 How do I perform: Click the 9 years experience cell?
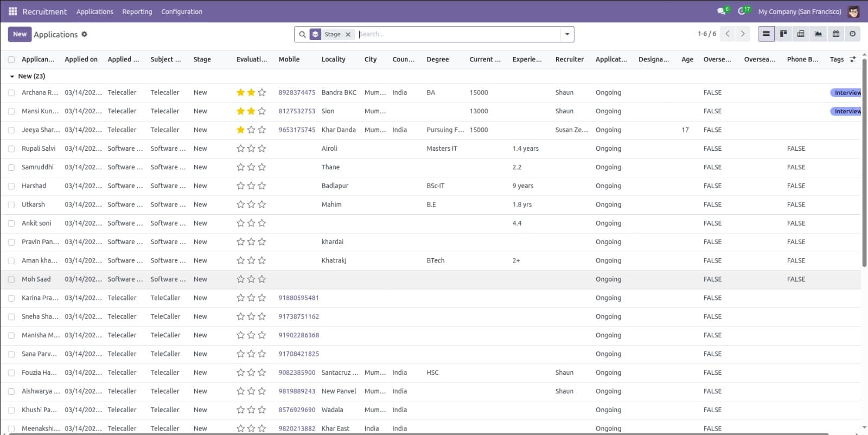523,186
